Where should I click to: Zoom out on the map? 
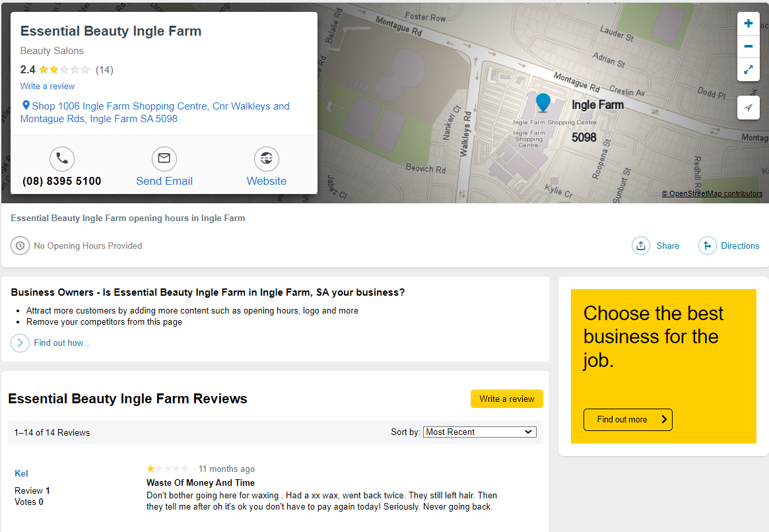[x=749, y=47]
